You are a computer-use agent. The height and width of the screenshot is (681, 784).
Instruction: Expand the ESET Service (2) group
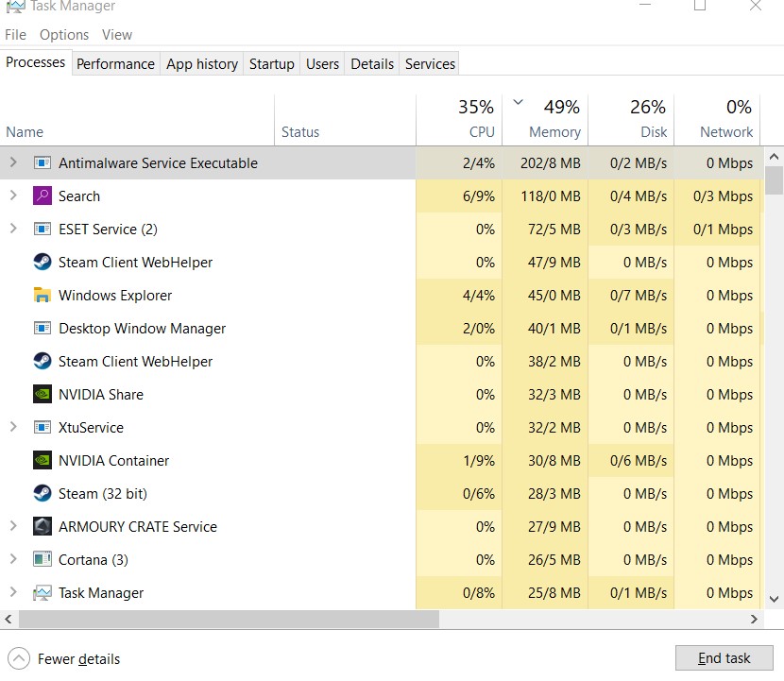(13, 229)
